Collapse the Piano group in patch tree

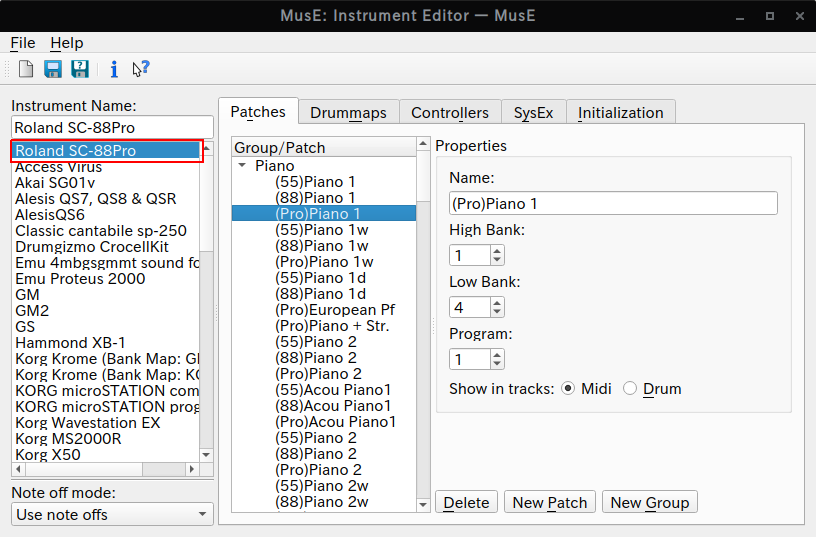click(x=242, y=165)
